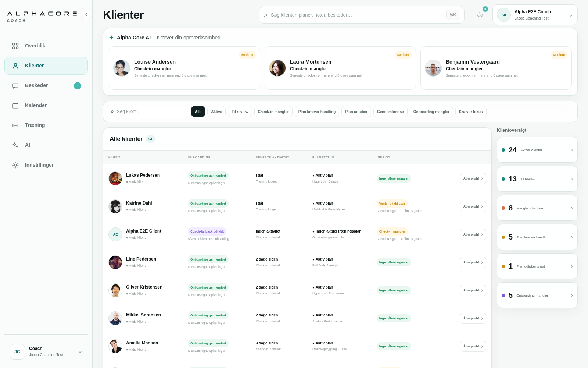Open profile for Lukas Pedersen
588x368 pixels.
(473, 178)
